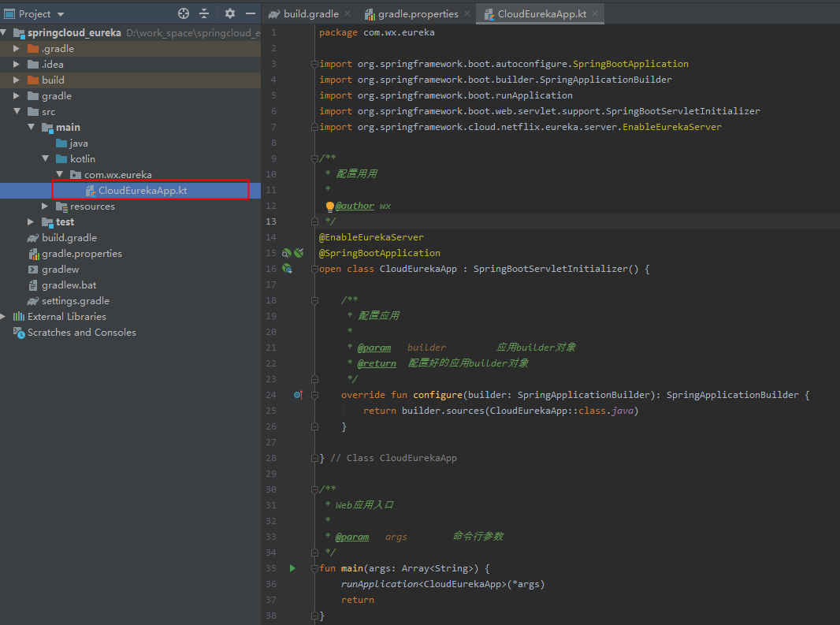Fold the import block on line 3
The image size is (840, 625).
314,64
